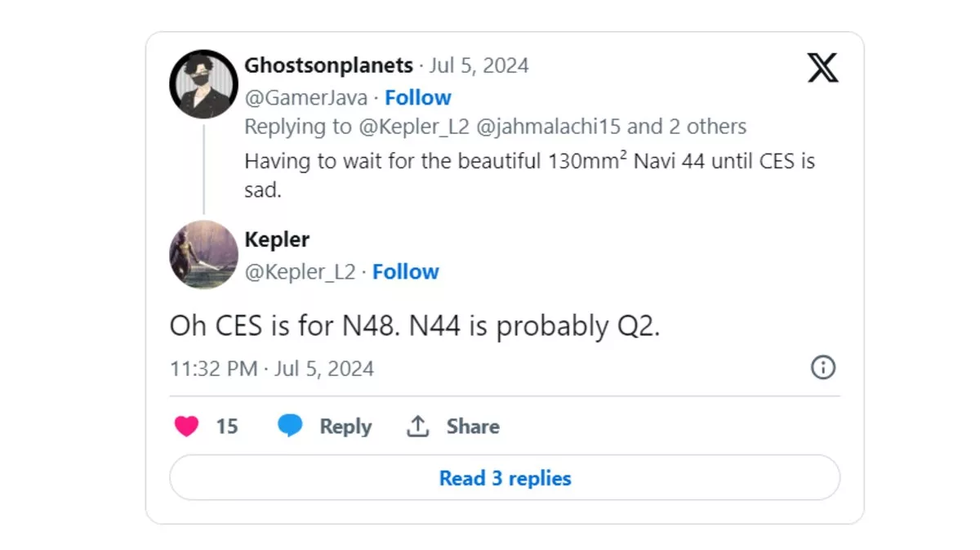Follow the @Kepler_L2 account
The width and height of the screenshot is (980, 550).
click(x=406, y=271)
